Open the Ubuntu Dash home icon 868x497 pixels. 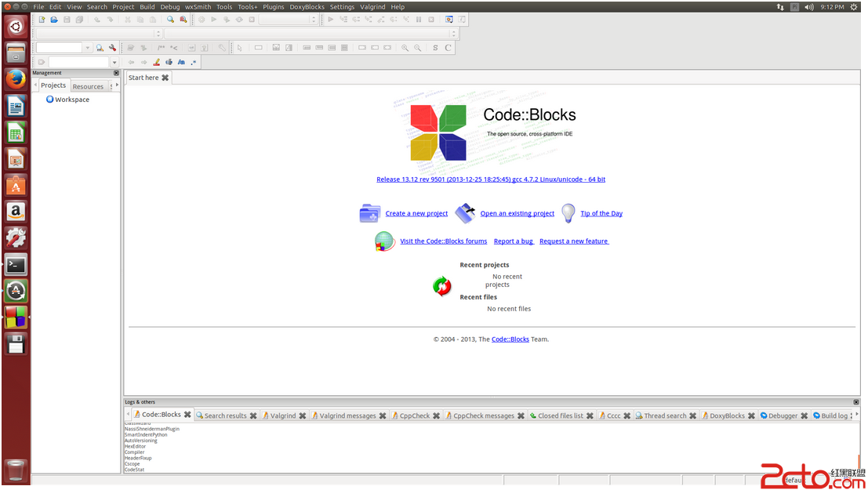pos(16,27)
